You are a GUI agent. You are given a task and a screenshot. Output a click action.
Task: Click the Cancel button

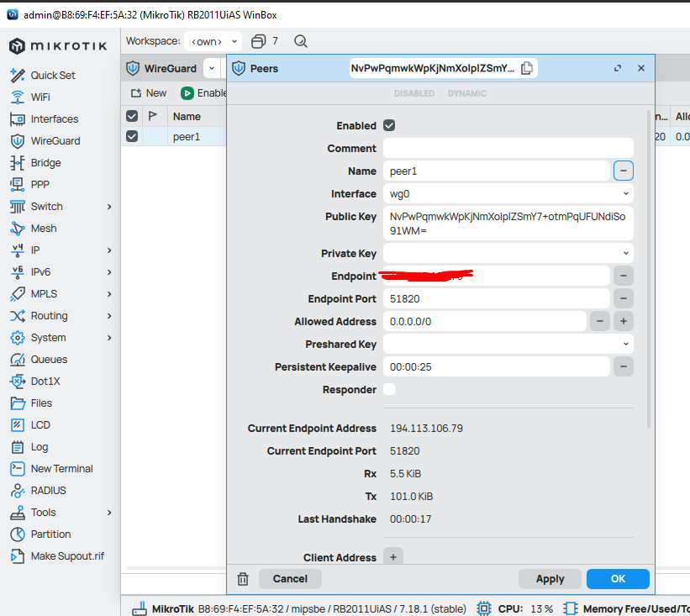pyautogui.click(x=290, y=578)
